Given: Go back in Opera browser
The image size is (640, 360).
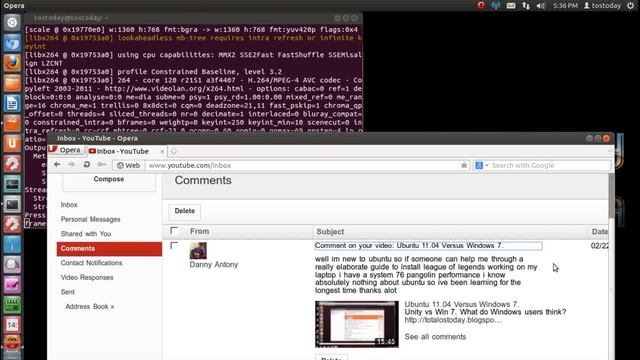Looking at the screenshot, I should point(57,164).
